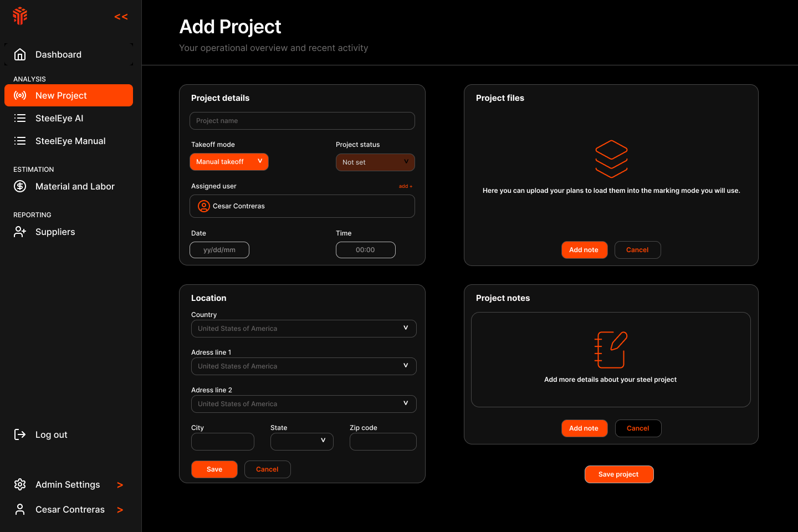Switch to SteelEye Manual
Screen dimensions: 798x532
[x=20, y=141]
